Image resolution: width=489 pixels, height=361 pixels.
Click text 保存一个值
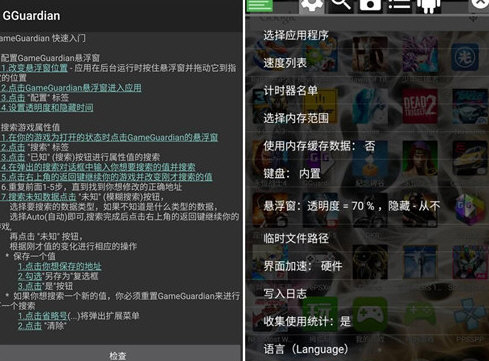[x=34, y=256]
